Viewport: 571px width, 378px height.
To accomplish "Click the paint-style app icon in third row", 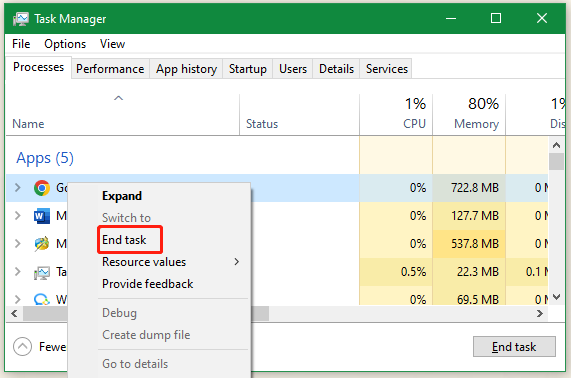I will click(x=42, y=244).
